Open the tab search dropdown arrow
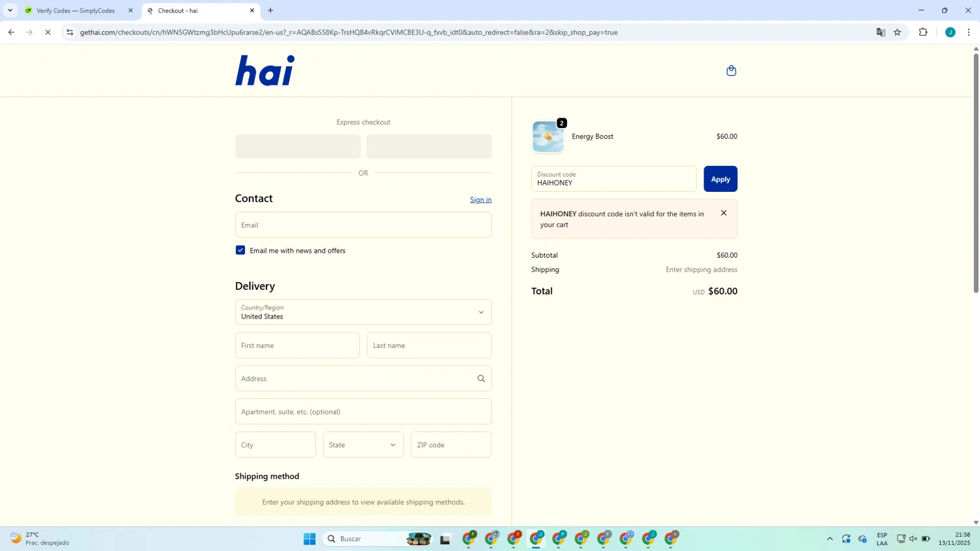 point(10,10)
